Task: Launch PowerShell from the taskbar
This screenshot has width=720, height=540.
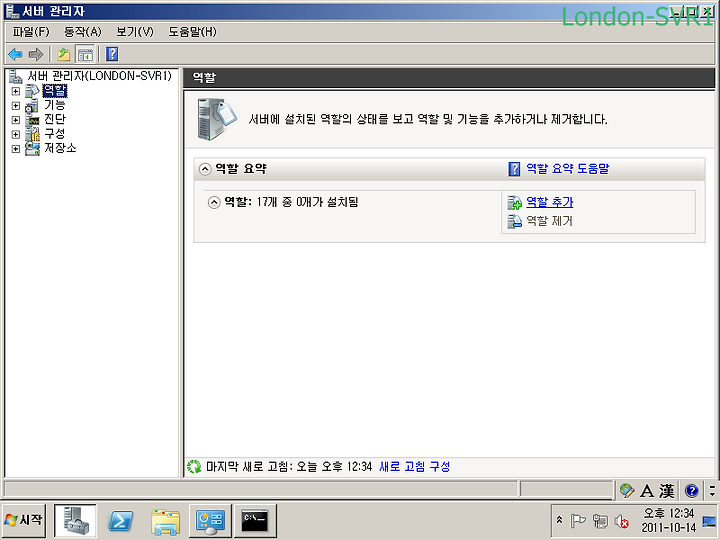Action: (x=120, y=520)
